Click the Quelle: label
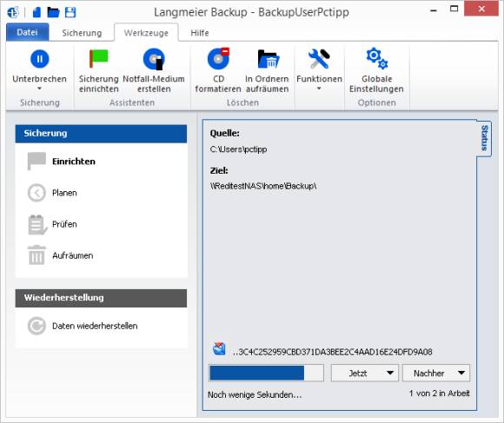Screen dimensions: 504x423 (225, 133)
